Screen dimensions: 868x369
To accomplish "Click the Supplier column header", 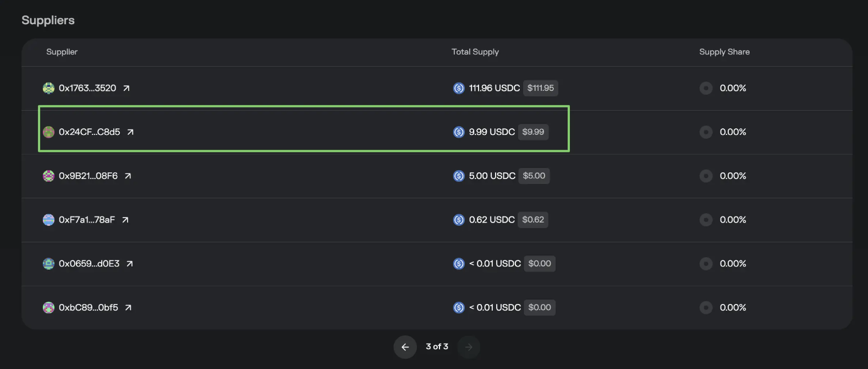I will [x=62, y=52].
